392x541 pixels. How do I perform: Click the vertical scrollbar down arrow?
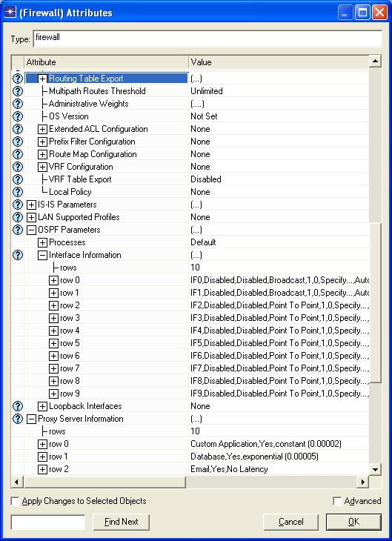375,469
